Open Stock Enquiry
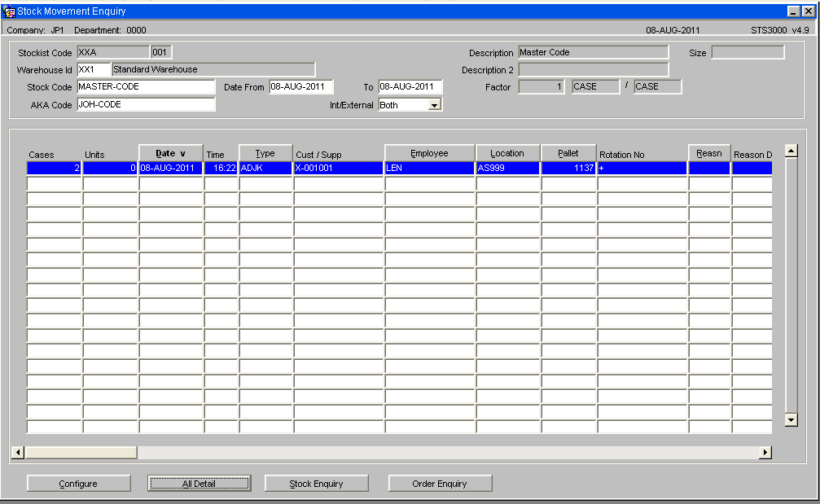The height and width of the screenshot is (504, 820). [317, 484]
